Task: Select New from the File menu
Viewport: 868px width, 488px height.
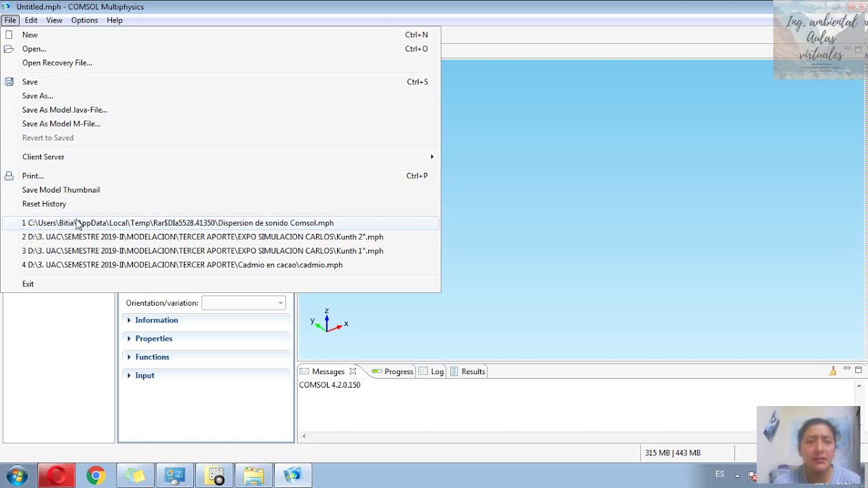Action: click(x=220, y=35)
